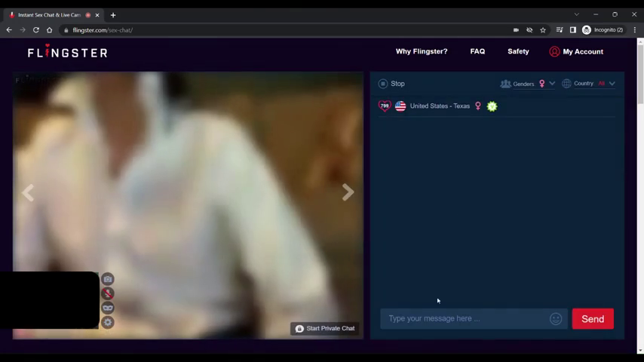This screenshot has height=362, width=644.
Task: Click the 799 heart likes icon
Action: pyautogui.click(x=385, y=106)
